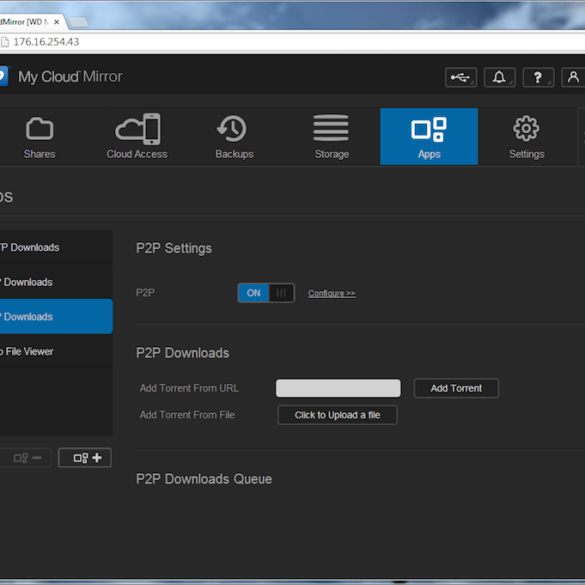
Task: Open the Configure >> link
Action: 332,293
